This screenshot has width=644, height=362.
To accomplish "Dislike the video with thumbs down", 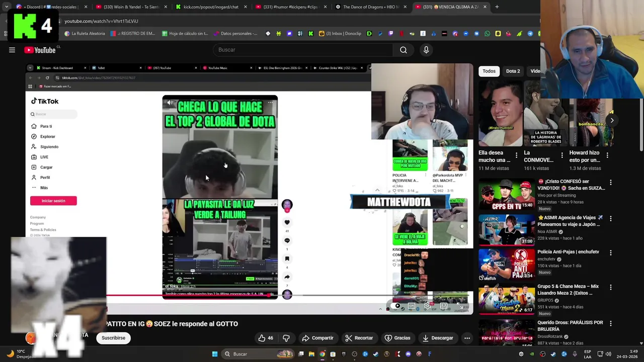I will (x=286, y=338).
